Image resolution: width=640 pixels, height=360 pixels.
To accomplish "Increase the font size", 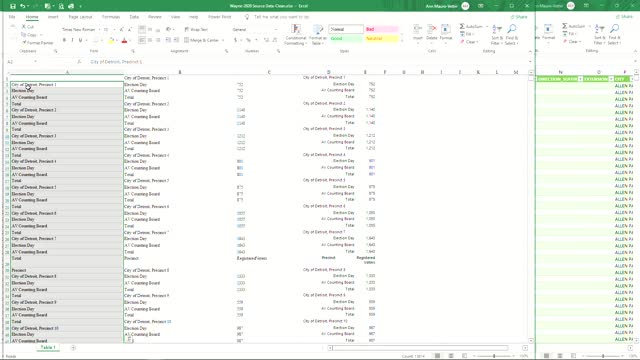I will click(x=122, y=29).
